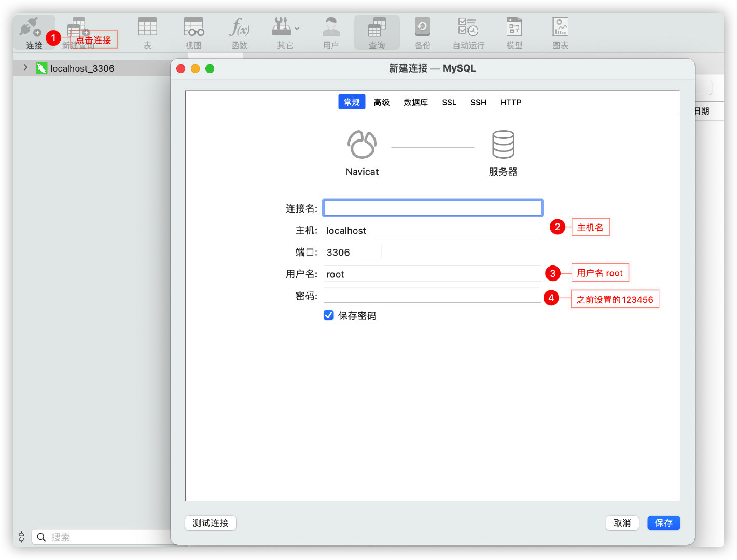The height and width of the screenshot is (560, 737).
Task: Switch to the General (常规) tab
Action: [352, 102]
